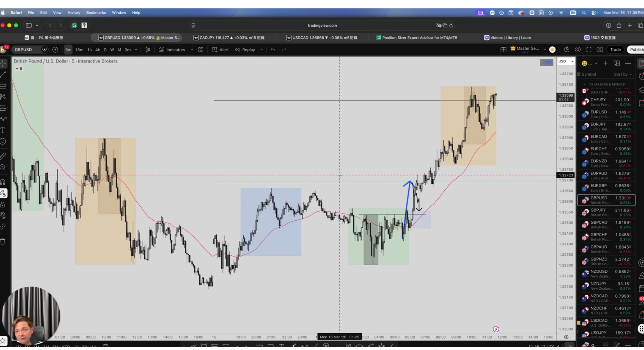Collapse the FX MAJORS & MINORS section
This screenshot has height=350, width=644.
[584, 84]
